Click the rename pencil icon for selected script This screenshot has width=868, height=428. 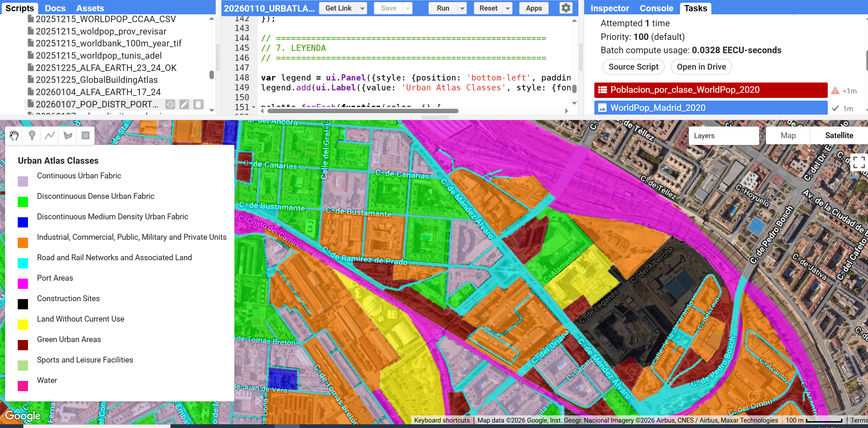[x=184, y=104]
